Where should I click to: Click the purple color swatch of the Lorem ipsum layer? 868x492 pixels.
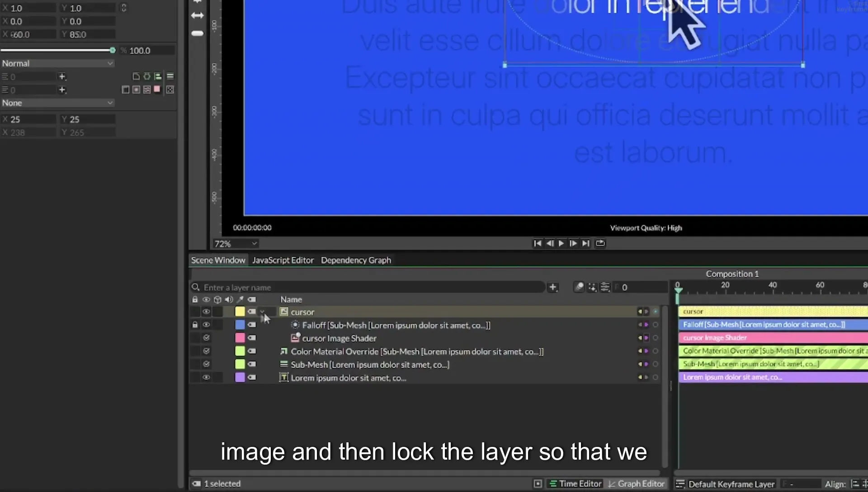click(240, 377)
